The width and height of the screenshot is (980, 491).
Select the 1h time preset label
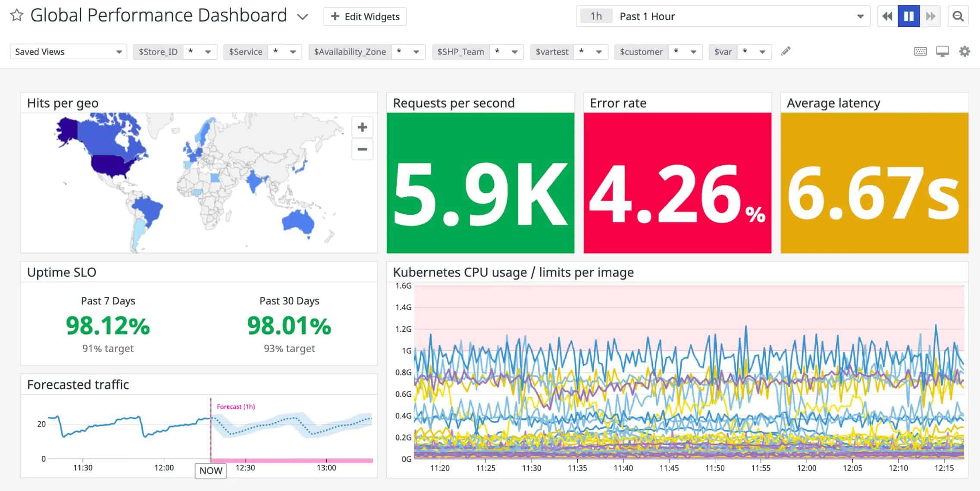[x=595, y=16]
